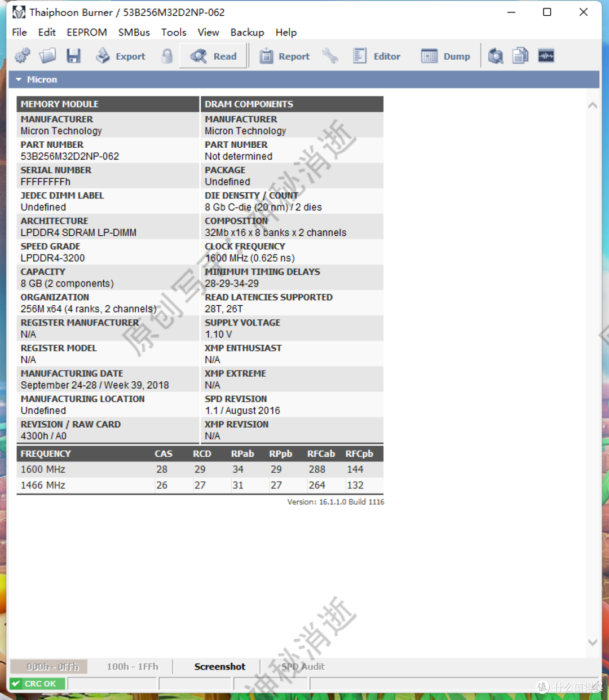
Task: Click the 1466 MHz frequency row
Action: pos(200,485)
